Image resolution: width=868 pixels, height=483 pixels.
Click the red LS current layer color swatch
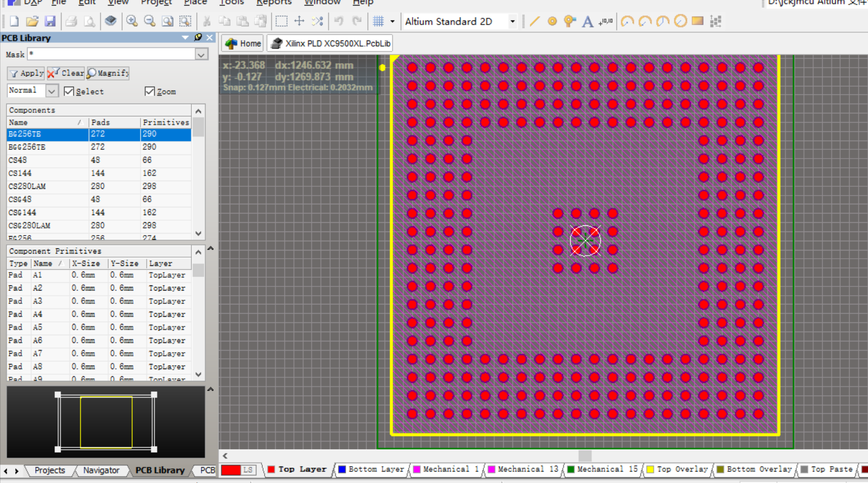pyautogui.click(x=231, y=470)
